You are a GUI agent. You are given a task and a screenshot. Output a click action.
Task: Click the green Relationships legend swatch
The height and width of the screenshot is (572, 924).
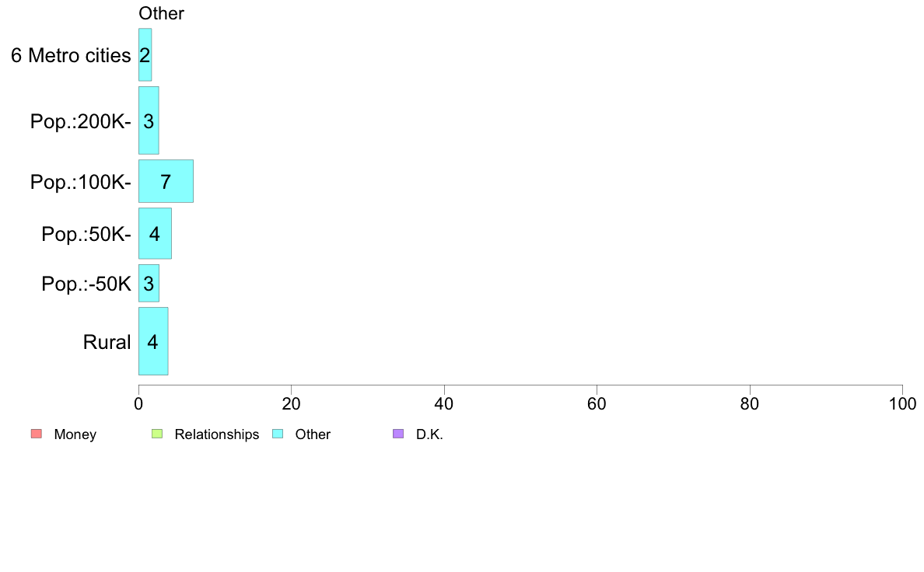pos(157,434)
